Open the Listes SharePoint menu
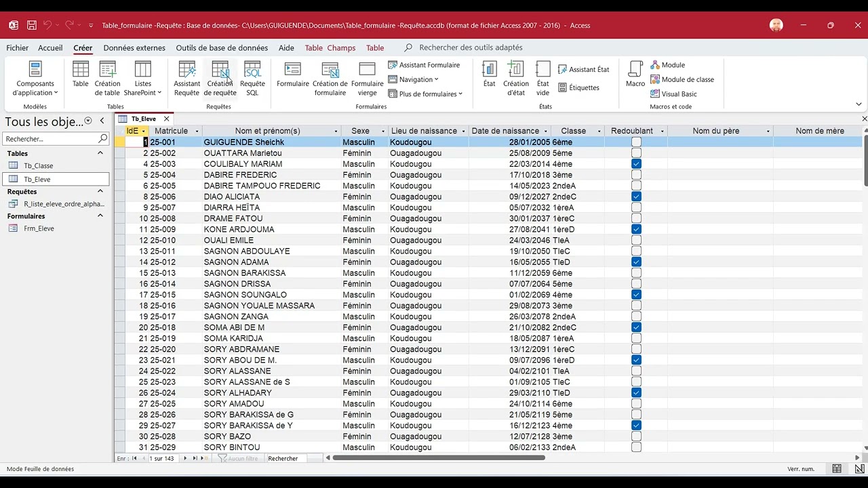868x488 pixels. click(143, 79)
